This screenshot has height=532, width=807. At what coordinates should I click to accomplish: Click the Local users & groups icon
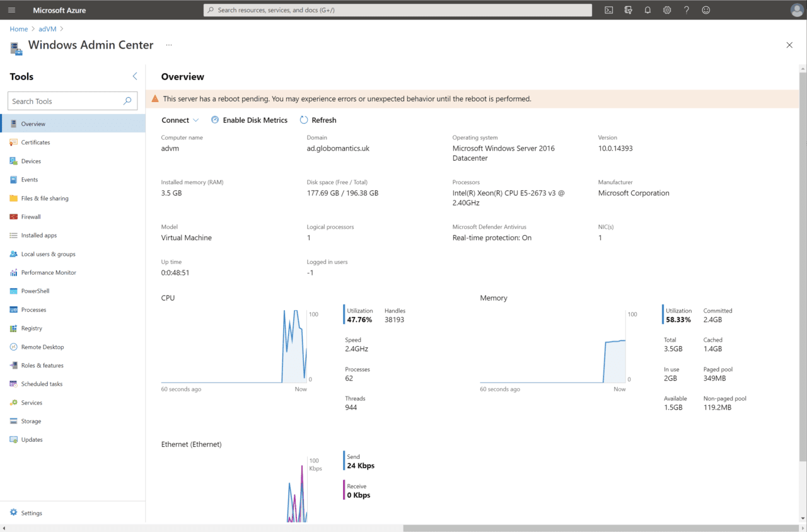tap(14, 254)
